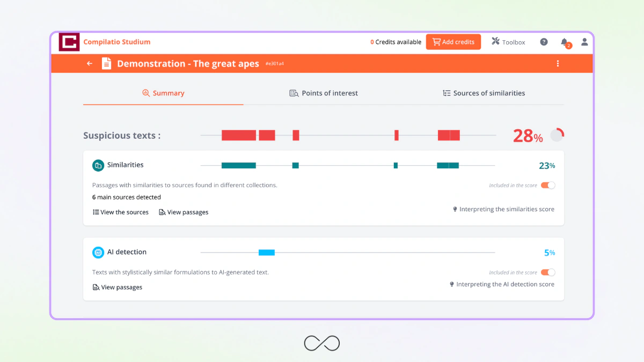Toggle AI detection included in the score
The image size is (644, 362).
(548, 272)
